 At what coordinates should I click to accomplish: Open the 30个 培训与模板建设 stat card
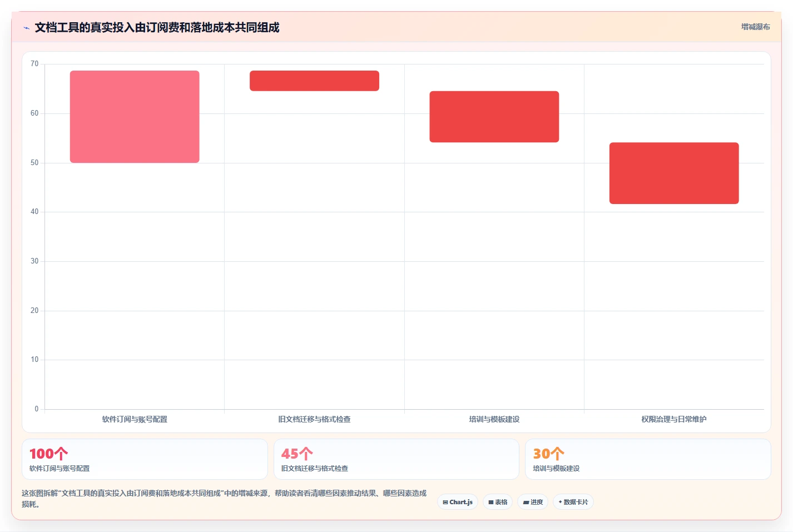click(648, 459)
